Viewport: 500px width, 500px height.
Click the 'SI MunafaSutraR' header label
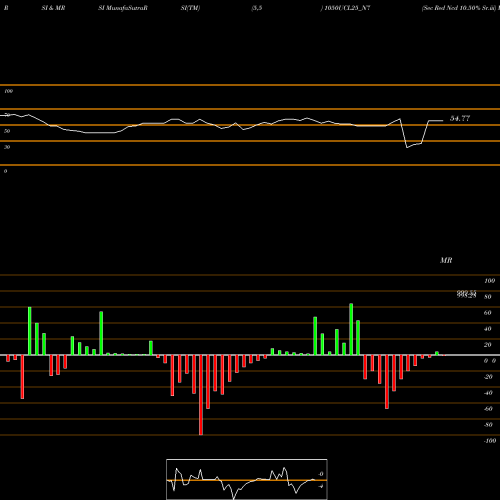[123, 8]
